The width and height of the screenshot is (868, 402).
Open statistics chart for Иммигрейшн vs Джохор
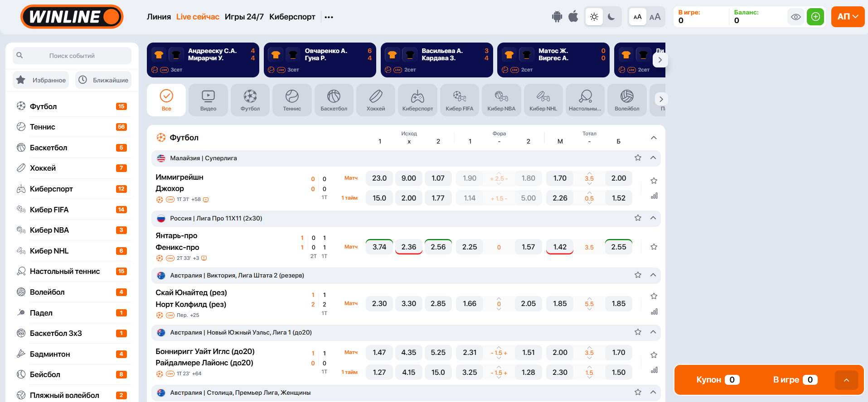point(654,196)
